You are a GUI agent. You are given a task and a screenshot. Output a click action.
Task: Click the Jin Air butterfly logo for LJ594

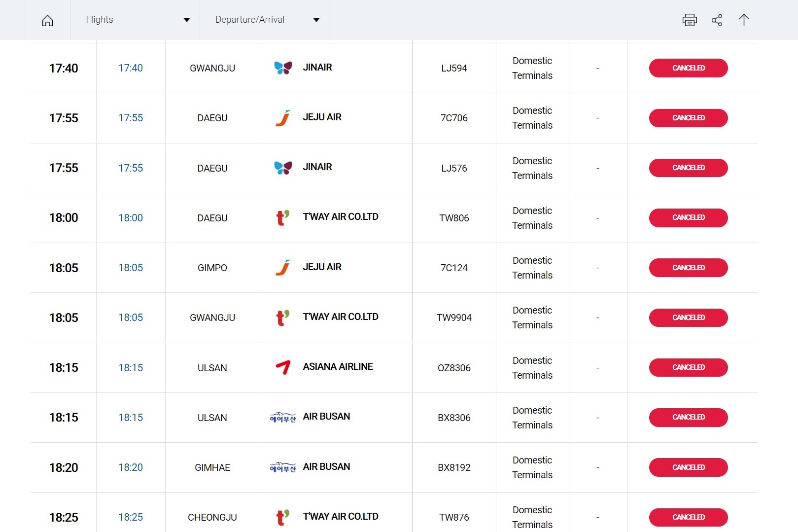pos(283,68)
